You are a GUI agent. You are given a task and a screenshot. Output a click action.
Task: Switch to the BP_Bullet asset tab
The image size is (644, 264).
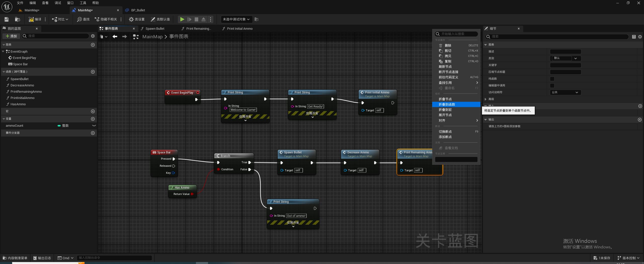tap(138, 10)
